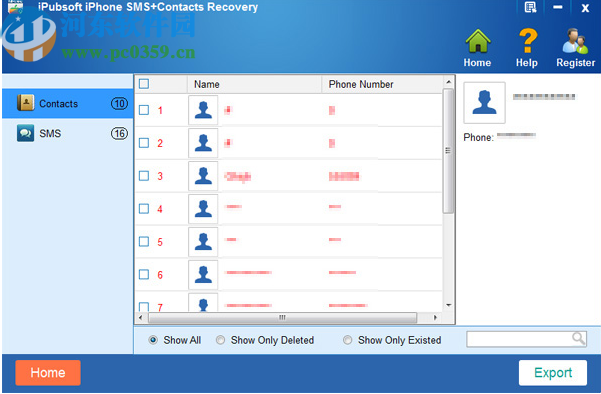Tick the checkbox for contact 1

click(144, 110)
